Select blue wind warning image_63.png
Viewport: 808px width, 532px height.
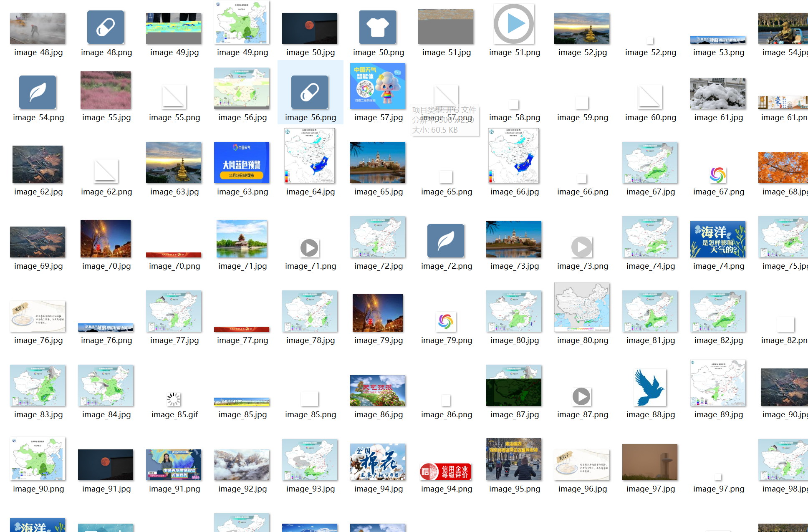pyautogui.click(x=242, y=163)
